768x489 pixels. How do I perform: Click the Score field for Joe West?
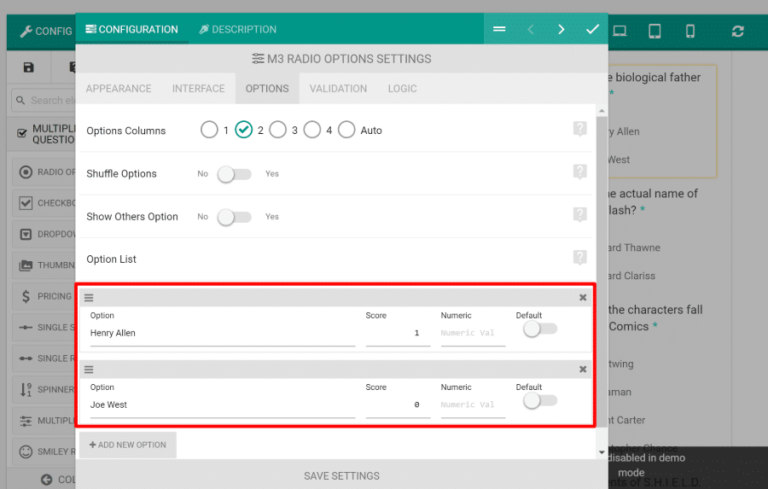tap(397, 405)
